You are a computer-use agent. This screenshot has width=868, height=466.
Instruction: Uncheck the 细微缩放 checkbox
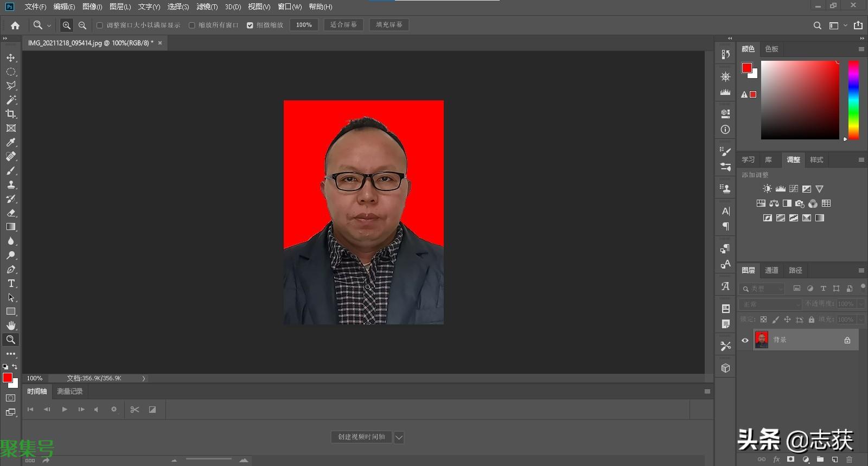pos(250,25)
